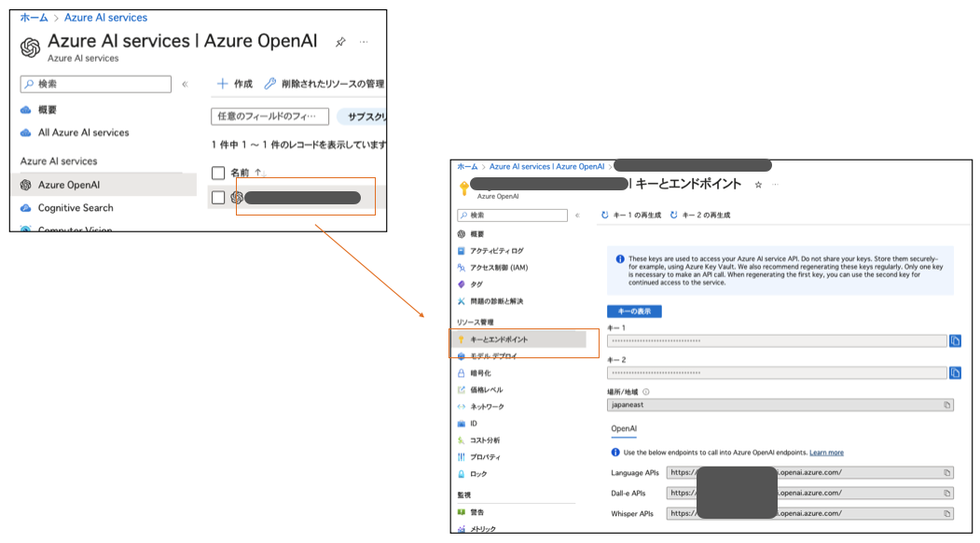Open モデル デプロイ
This screenshot has width=980, height=543.
pyautogui.click(x=488, y=356)
